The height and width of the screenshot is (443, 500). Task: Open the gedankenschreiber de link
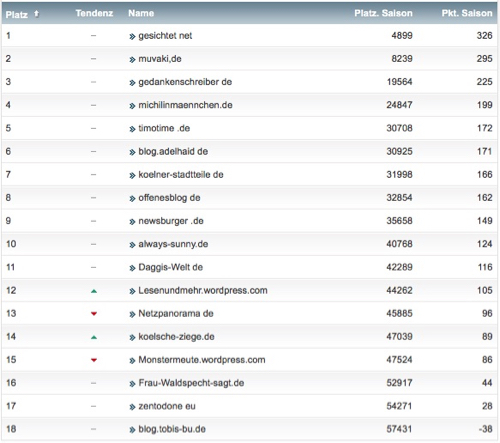(x=185, y=82)
